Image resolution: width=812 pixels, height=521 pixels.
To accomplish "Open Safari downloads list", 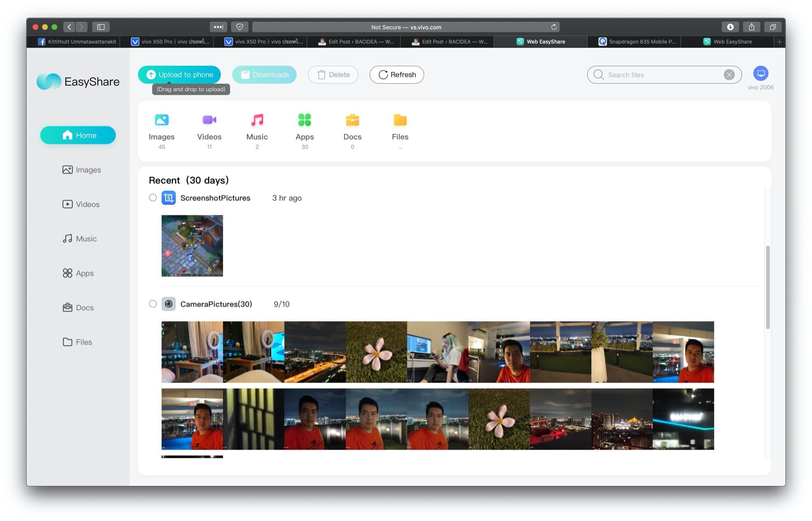I will point(730,27).
